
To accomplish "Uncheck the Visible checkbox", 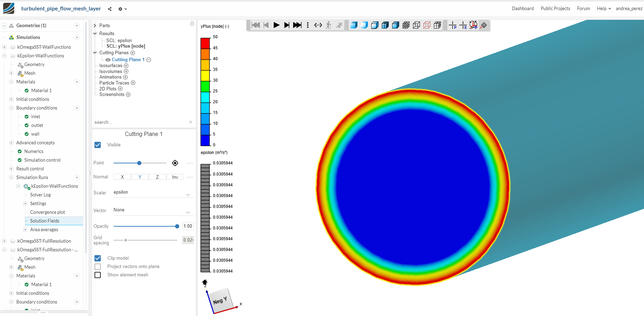I will click(x=98, y=145).
